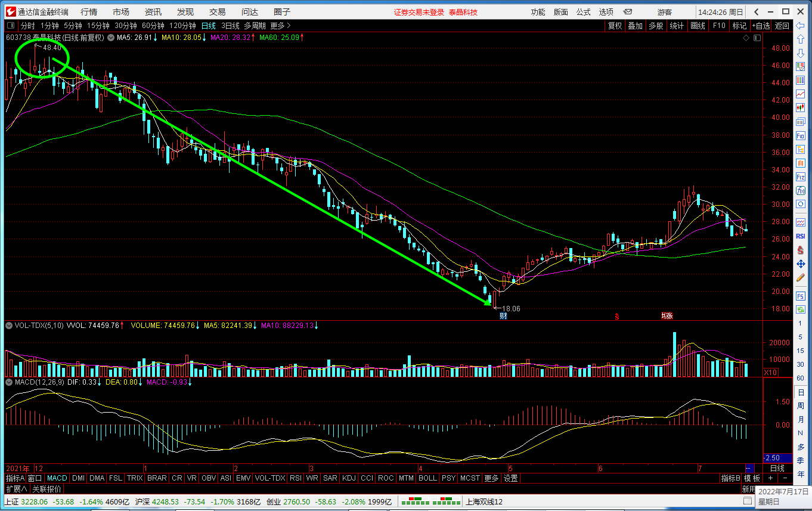
Task: Collapse the VOL-TDX sub-chart settings icon
Action: (9, 326)
